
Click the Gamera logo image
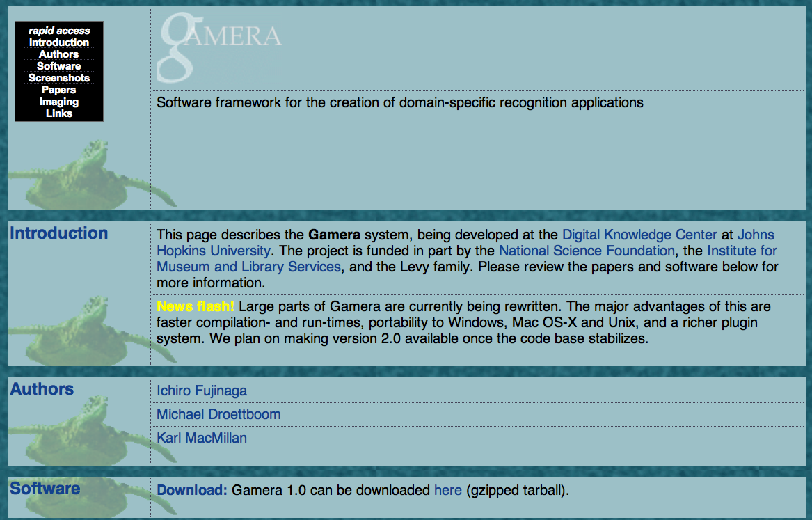pos(219,47)
